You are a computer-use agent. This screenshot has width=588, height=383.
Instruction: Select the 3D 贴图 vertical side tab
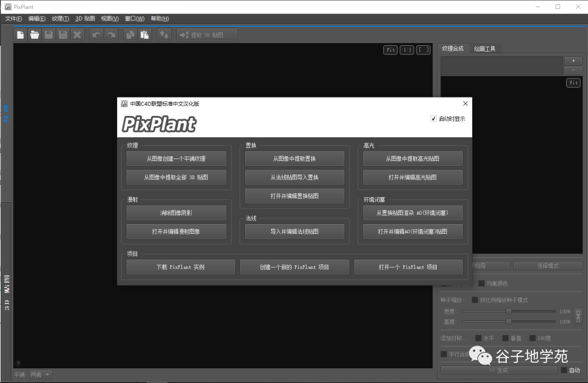[x=7, y=293]
